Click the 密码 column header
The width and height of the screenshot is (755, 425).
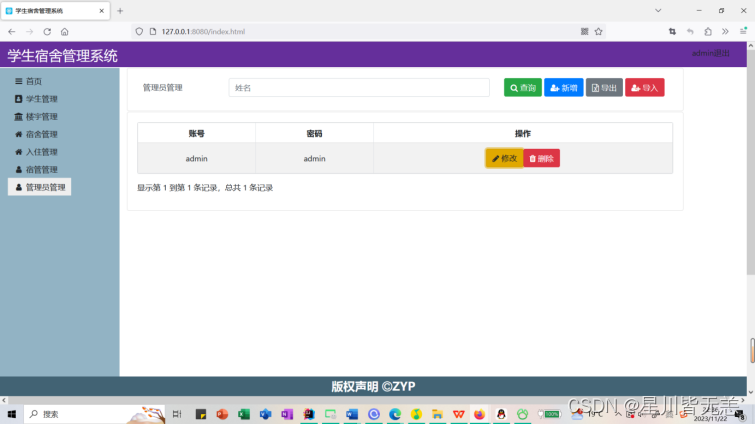pyautogui.click(x=314, y=133)
